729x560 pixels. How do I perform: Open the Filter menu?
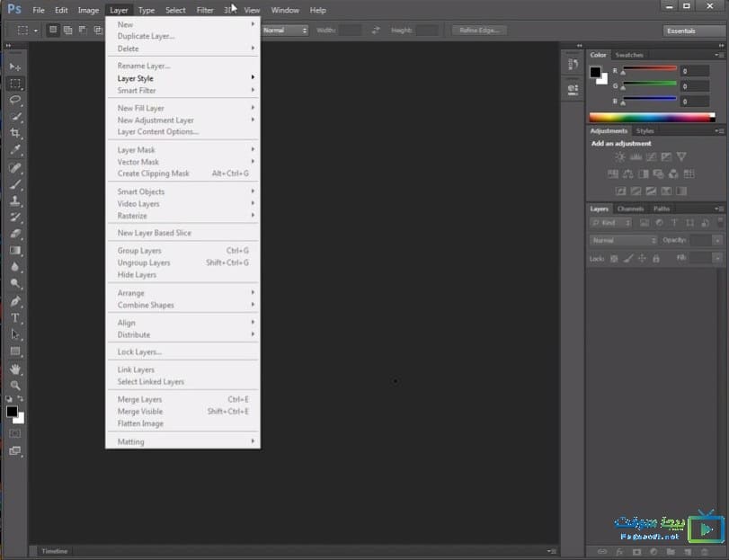205,10
